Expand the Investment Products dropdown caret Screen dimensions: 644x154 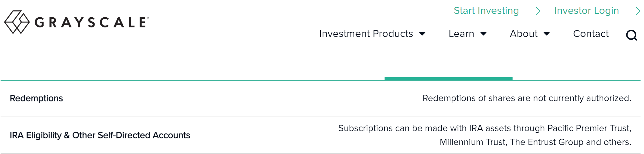(422, 34)
